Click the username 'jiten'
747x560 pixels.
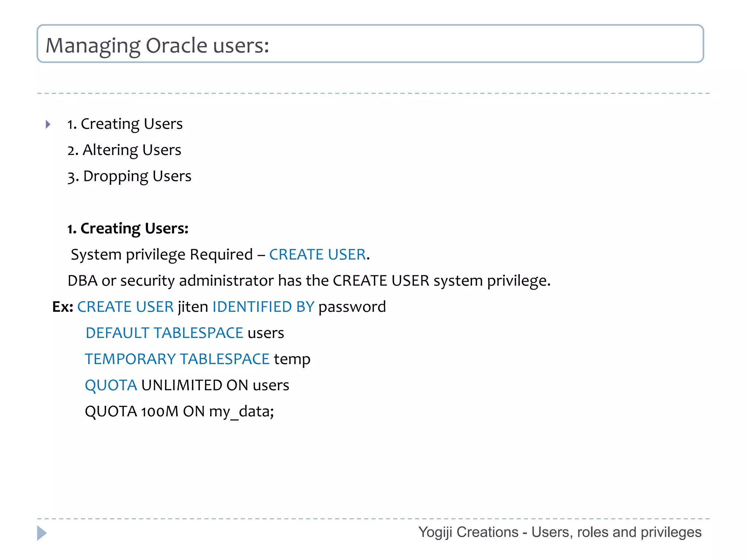(x=193, y=307)
